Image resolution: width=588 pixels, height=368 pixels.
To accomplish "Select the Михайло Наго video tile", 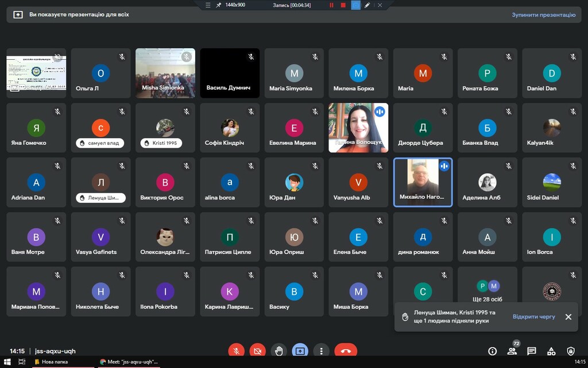I will [x=423, y=182].
